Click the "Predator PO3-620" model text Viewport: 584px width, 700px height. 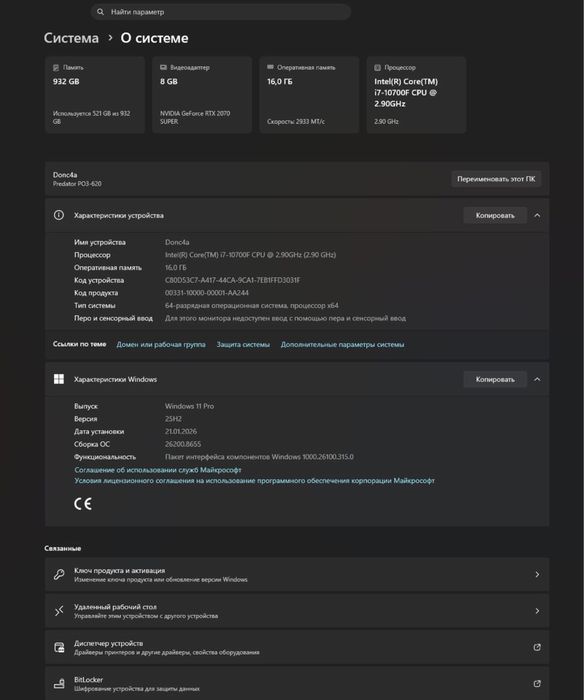(x=77, y=183)
